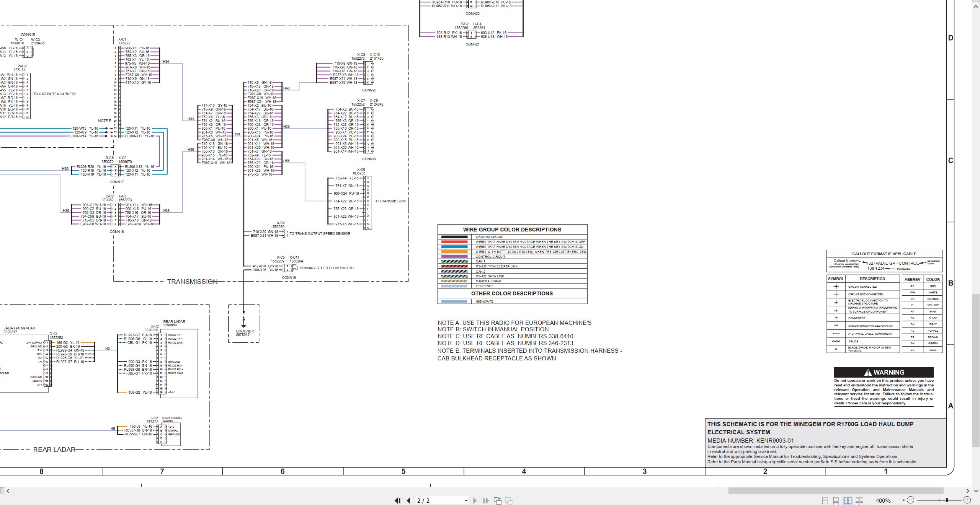Click the CONN16 connector label

click(117, 232)
